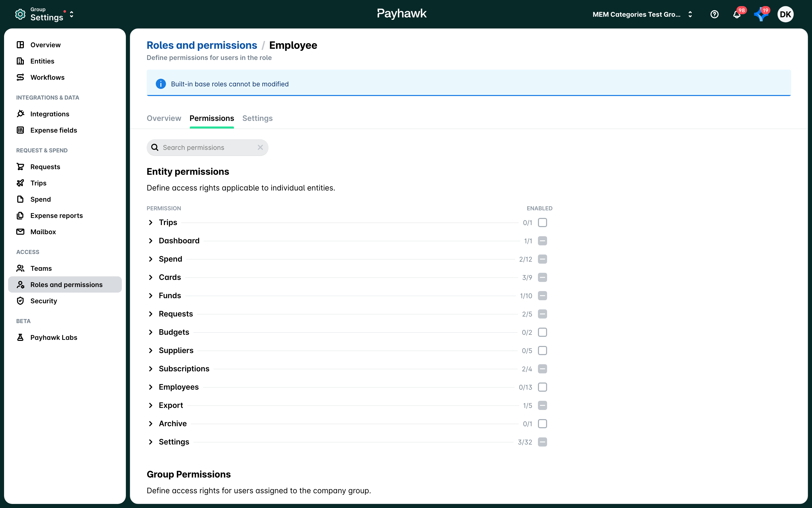Expand the Budgets permission group

(x=151, y=332)
